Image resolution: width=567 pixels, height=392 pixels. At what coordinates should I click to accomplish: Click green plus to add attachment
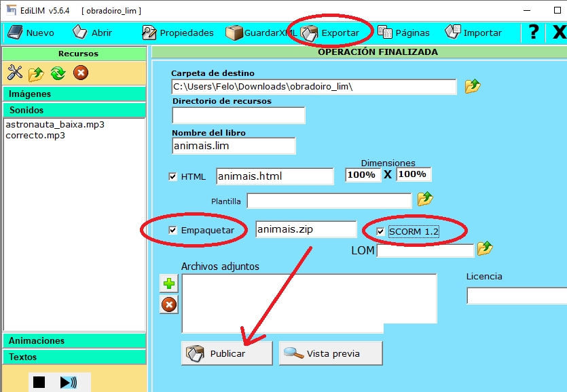[x=168, y=283]
